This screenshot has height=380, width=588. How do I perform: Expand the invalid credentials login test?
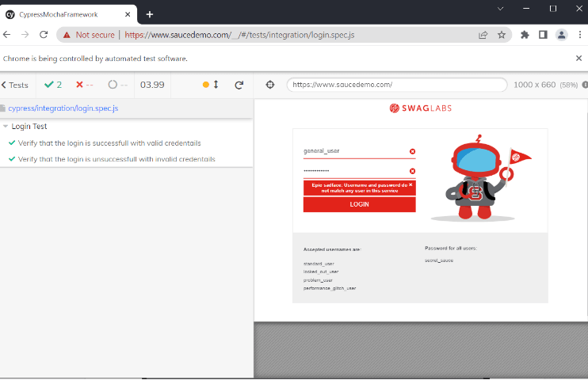click(116, 159)
